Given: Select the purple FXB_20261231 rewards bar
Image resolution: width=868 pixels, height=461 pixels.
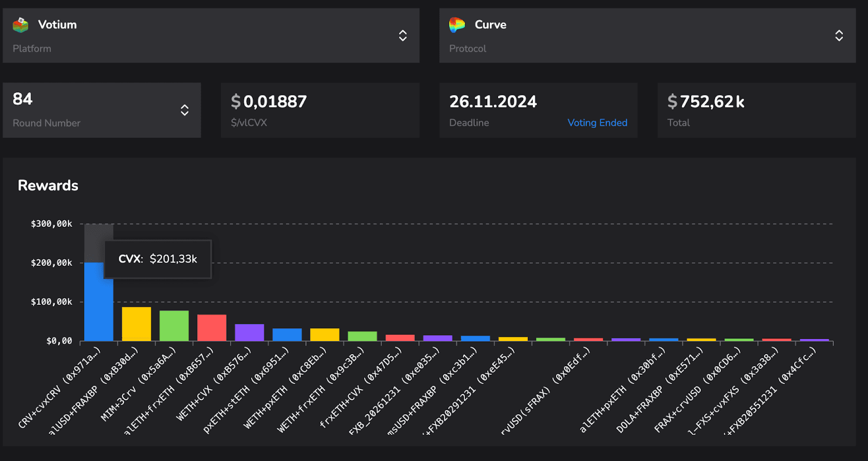Looking at the screenshot, I should pos(438,338).
